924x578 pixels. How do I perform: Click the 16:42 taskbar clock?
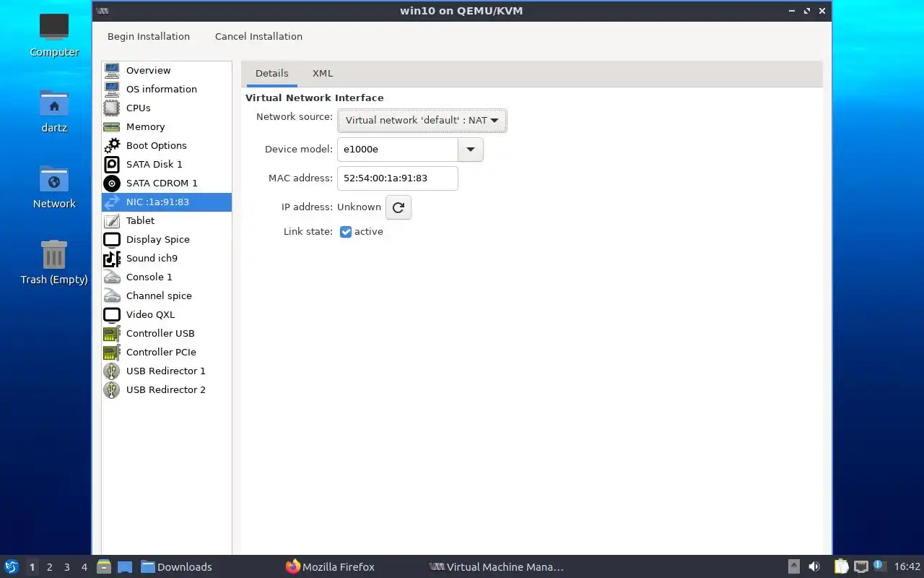(907, 567)
